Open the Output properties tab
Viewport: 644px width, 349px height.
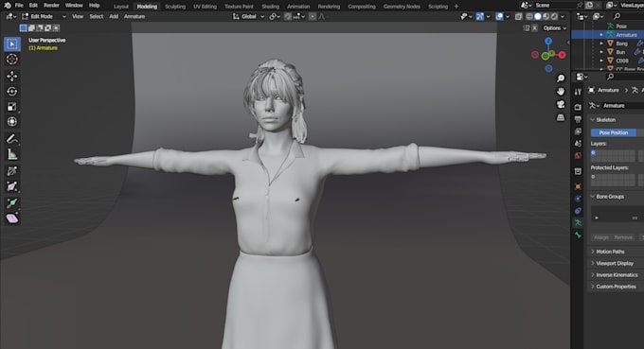578,119
